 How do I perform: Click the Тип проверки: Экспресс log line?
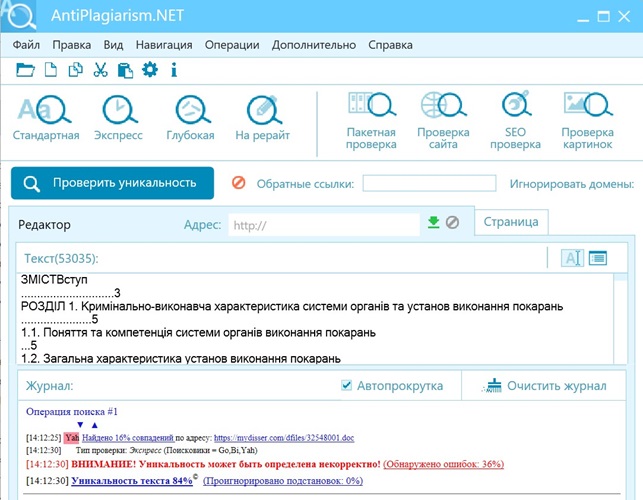click(166, 450)
